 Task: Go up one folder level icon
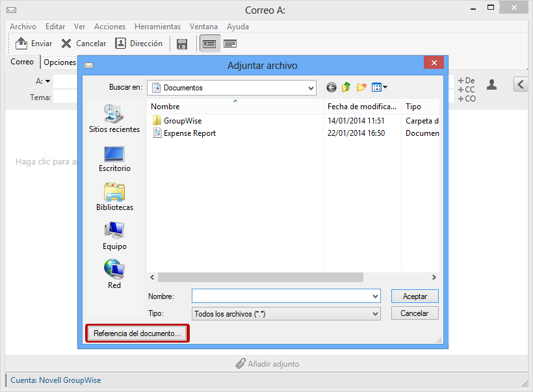[346, 87]
